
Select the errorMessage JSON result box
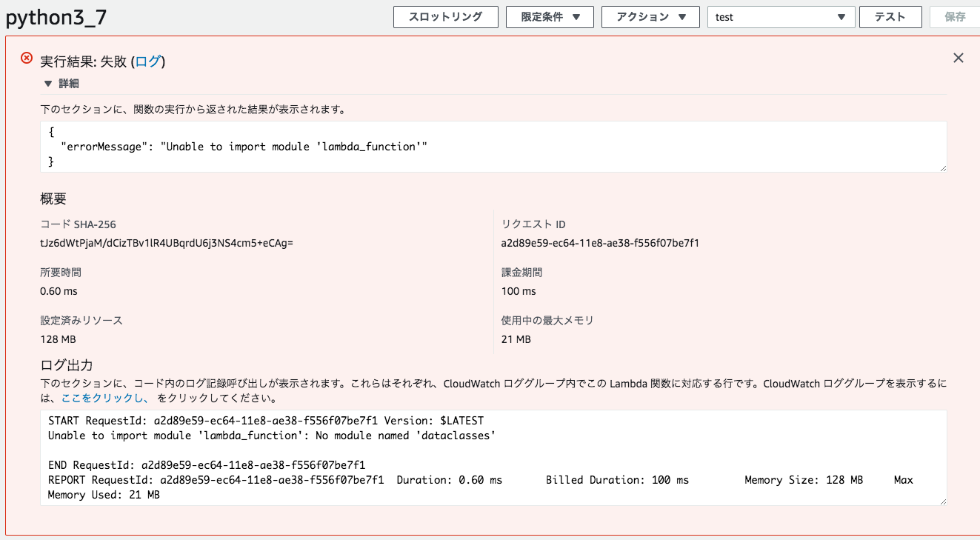493,147
